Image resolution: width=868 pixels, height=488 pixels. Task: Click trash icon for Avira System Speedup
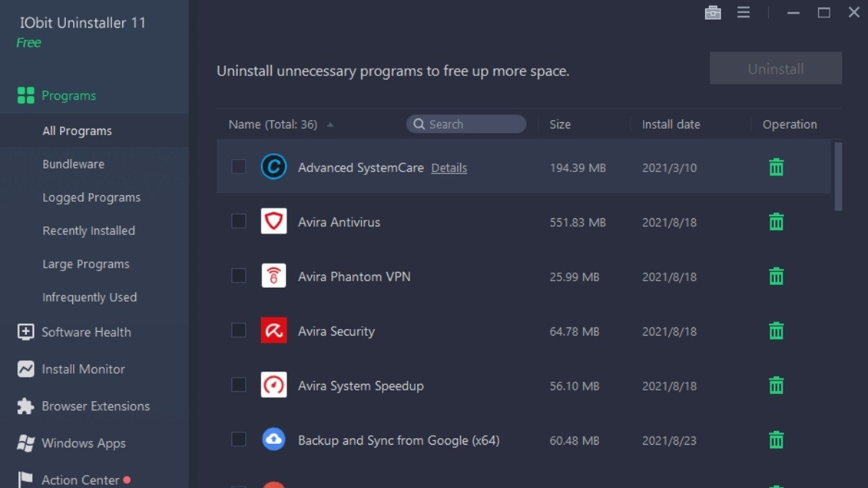click(776, 385)
